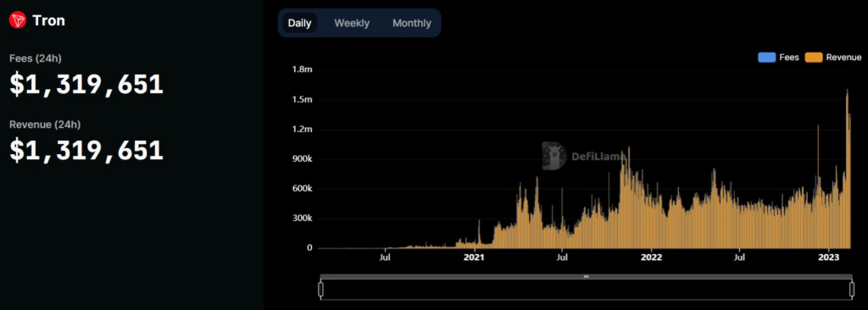The image size is (868, 310).
Task: Click the red Tron logo icon
Action: (x=18, y=20)
